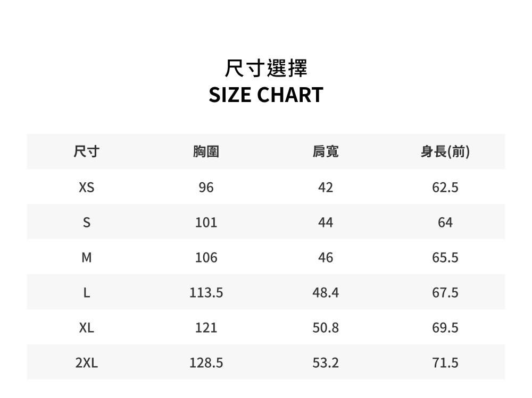Click the 2XL size row label
The image size is (532, 398).
86,363
